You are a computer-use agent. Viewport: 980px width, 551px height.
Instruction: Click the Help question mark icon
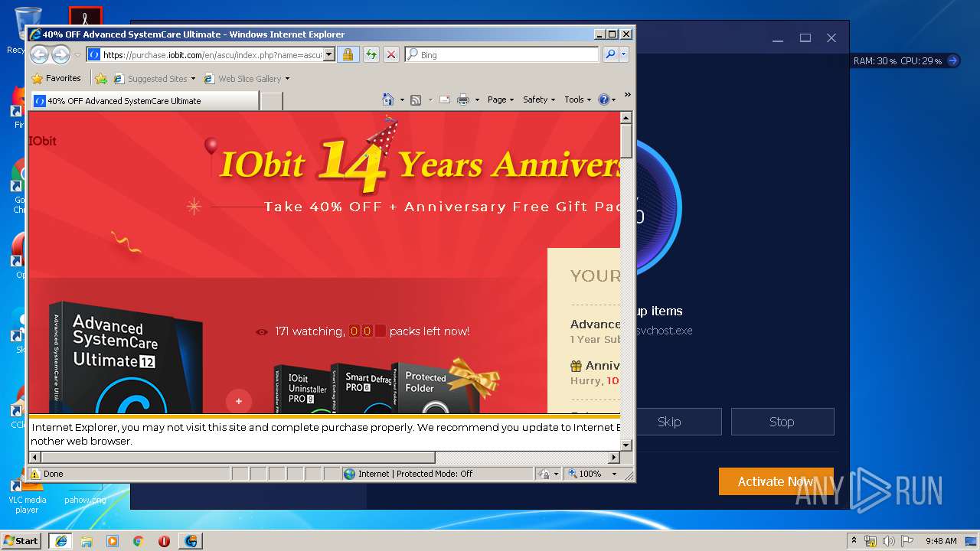[603, 99]
